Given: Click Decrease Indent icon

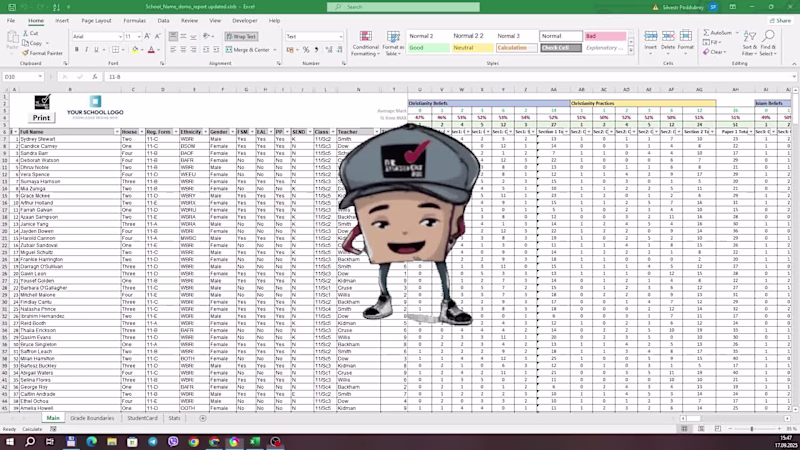Looking at the screenshot, I should [x=206, y=49].
